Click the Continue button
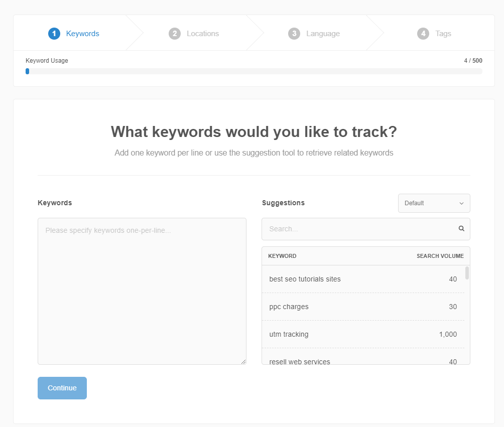The width and height of the screenshot is (504, 427). tap(62, 388)
